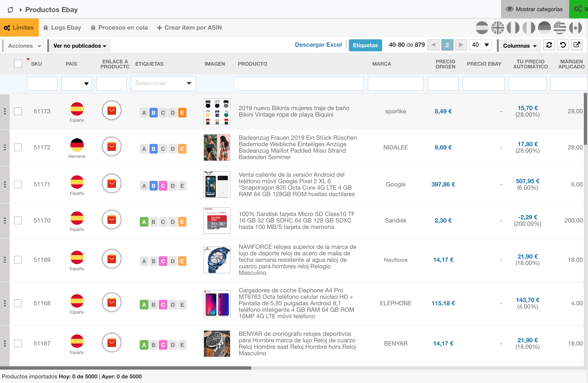Open AliExpress product link for SKU 51172
588x383 pixels.
click(x=112, y=147)
